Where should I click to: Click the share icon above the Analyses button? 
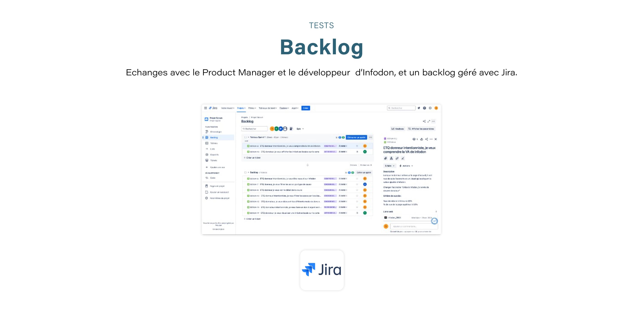[424, 121]
